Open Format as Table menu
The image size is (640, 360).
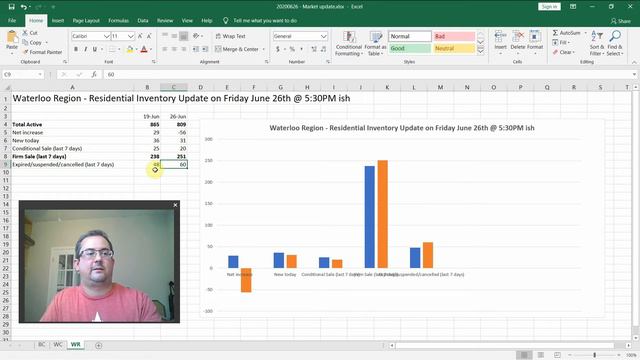coord(375,43)
